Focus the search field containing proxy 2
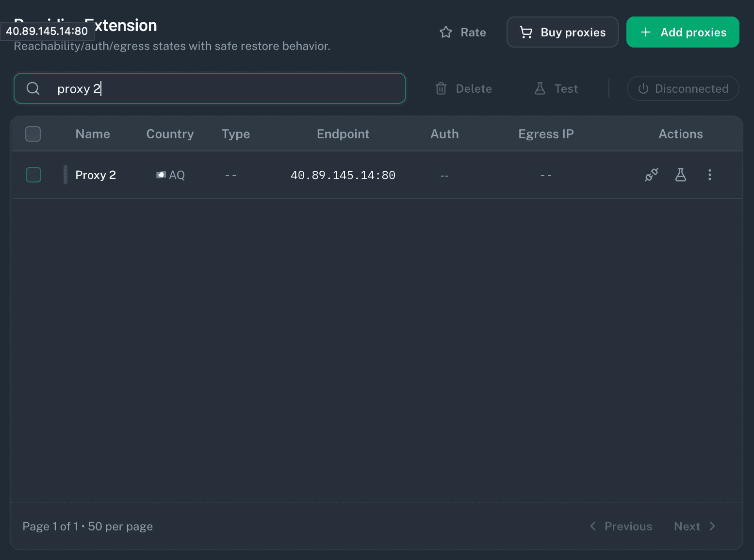The image size is (754, 560). (x=210, y=88)
